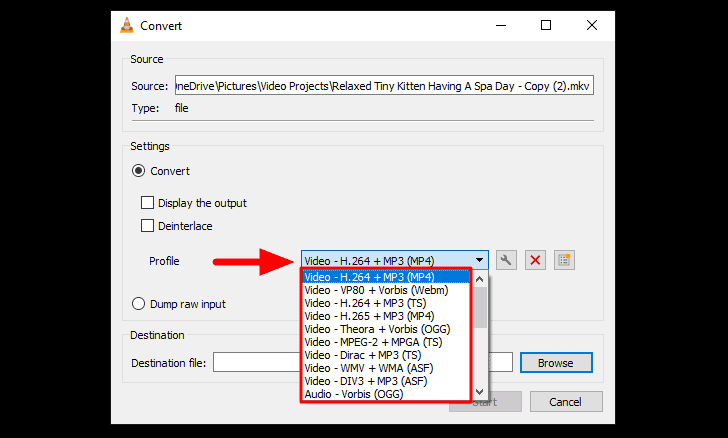The height and width of the screenshot is (438, 728).
Task: Click the Destination file input field
Action: click(x=363, y=362)
